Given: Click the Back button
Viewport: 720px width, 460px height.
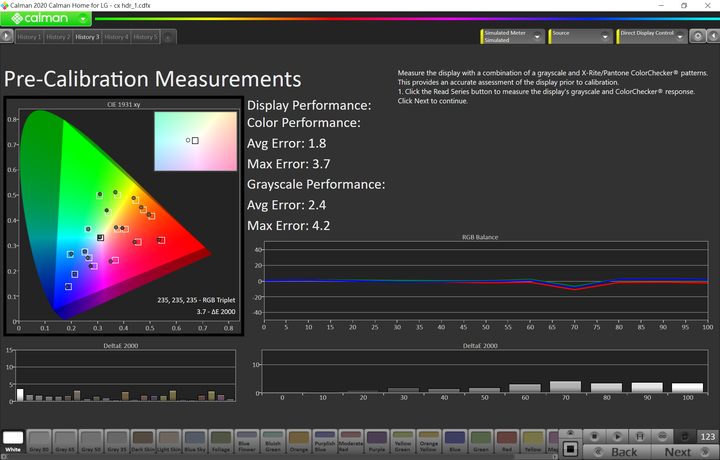Looking at the screenshot, I should 617,452.
